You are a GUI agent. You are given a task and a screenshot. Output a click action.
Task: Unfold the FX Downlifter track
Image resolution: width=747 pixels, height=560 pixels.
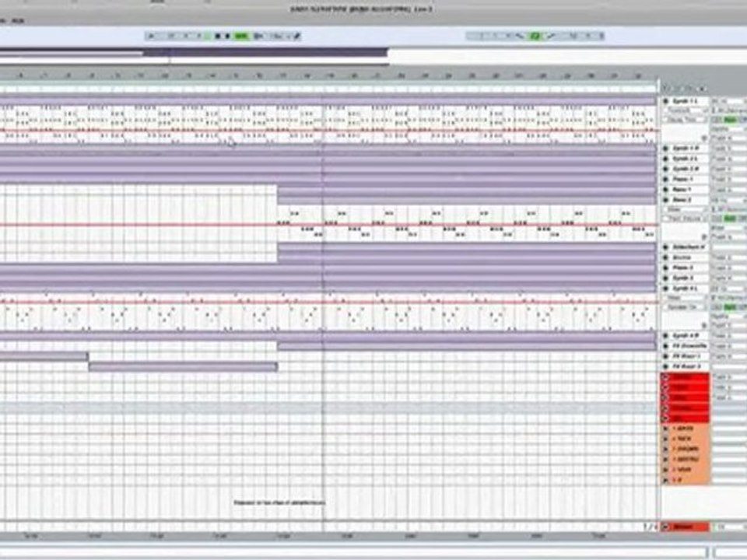point(665,346)
